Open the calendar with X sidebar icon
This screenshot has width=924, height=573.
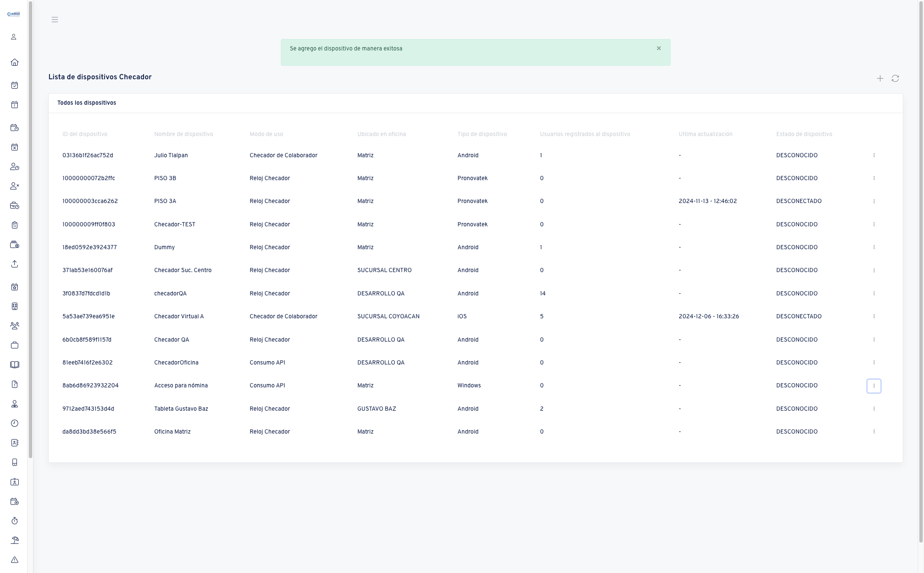coord(14,147)
